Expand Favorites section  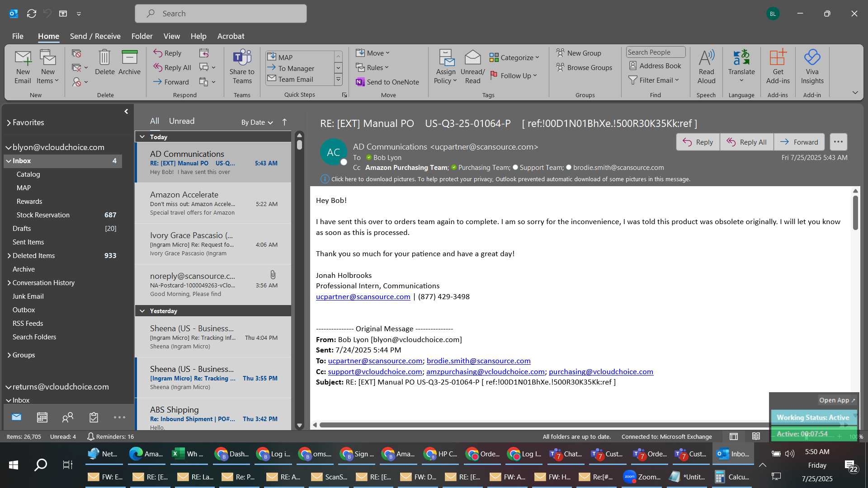9,123
